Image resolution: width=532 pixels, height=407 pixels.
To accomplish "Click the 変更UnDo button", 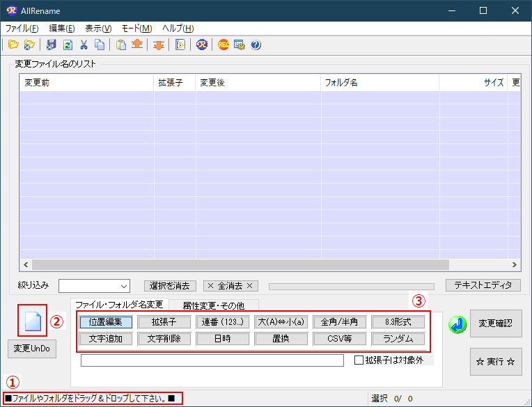I will (x=32, y=349).
